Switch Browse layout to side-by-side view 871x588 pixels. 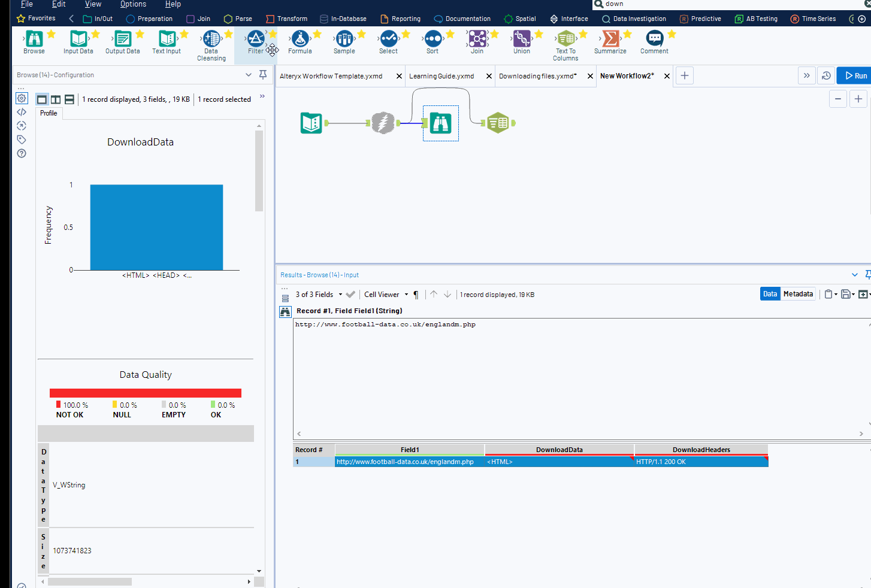click(x=56, y=99)
